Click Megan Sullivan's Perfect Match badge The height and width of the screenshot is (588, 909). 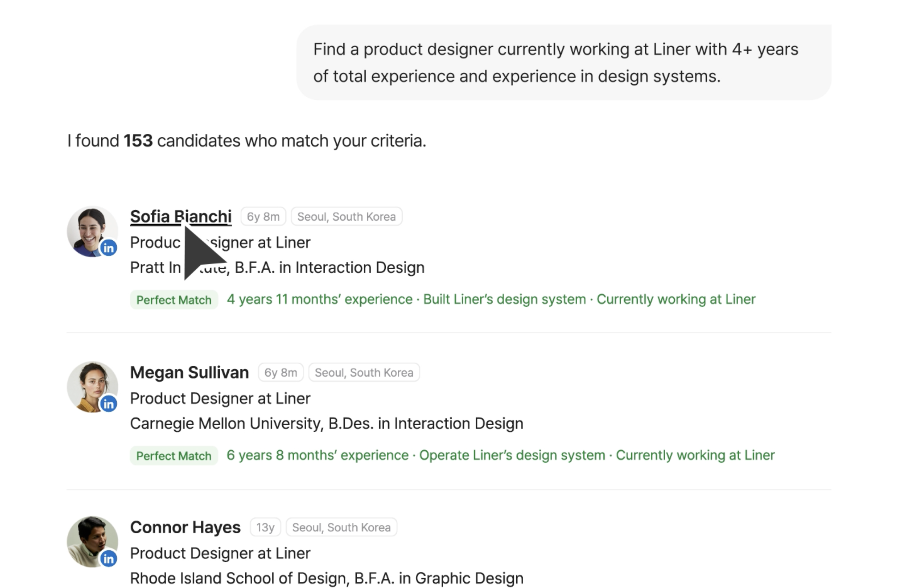(x=174, y=456)
